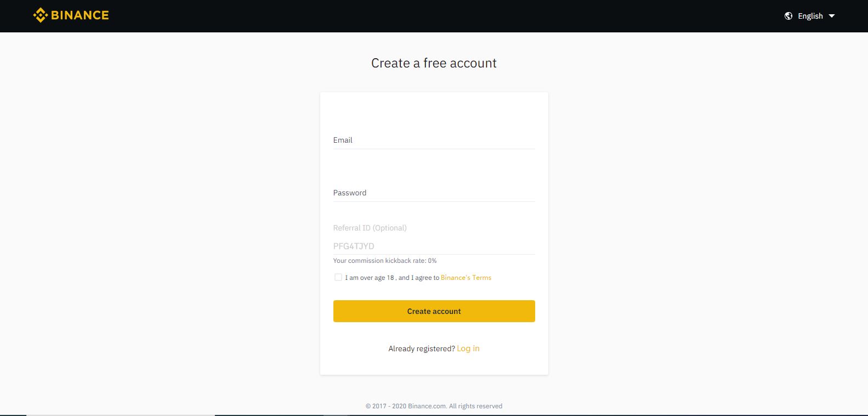Click the Referral ID (Optional) label
The width and height of the screenshot is (868, 416).
(x=370, y=228)
